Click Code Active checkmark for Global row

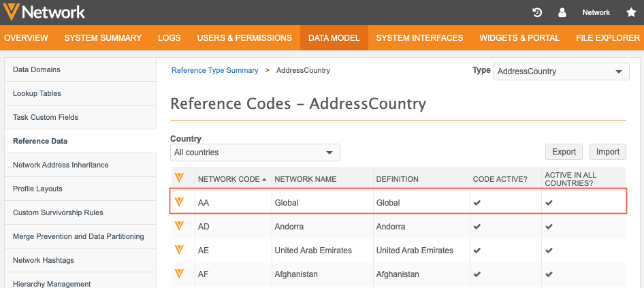coord(477,203)
